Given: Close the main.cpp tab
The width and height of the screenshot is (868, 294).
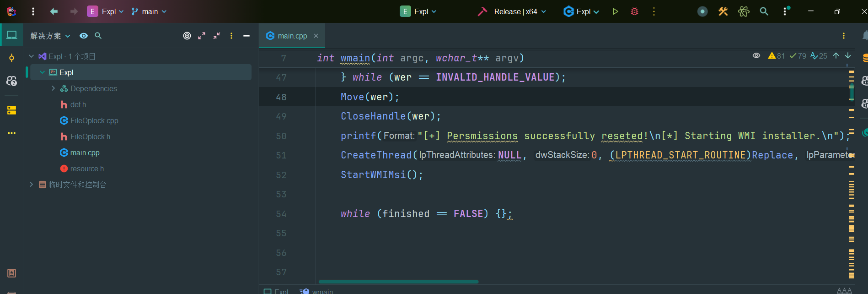Looking at the screenshot, I should click(x=316, y=36).
